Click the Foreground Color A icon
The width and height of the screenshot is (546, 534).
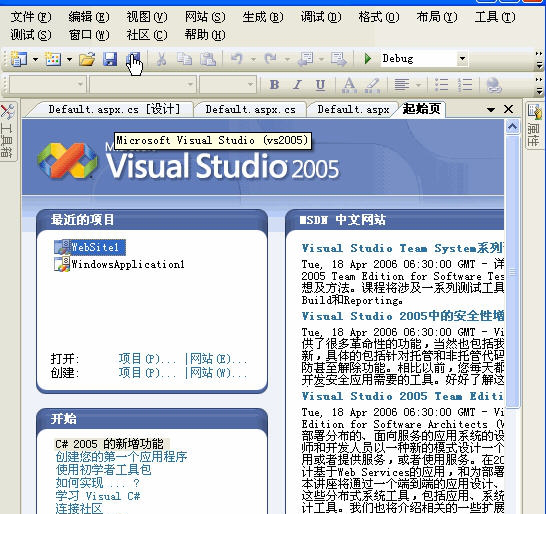[x=349, y=85]
